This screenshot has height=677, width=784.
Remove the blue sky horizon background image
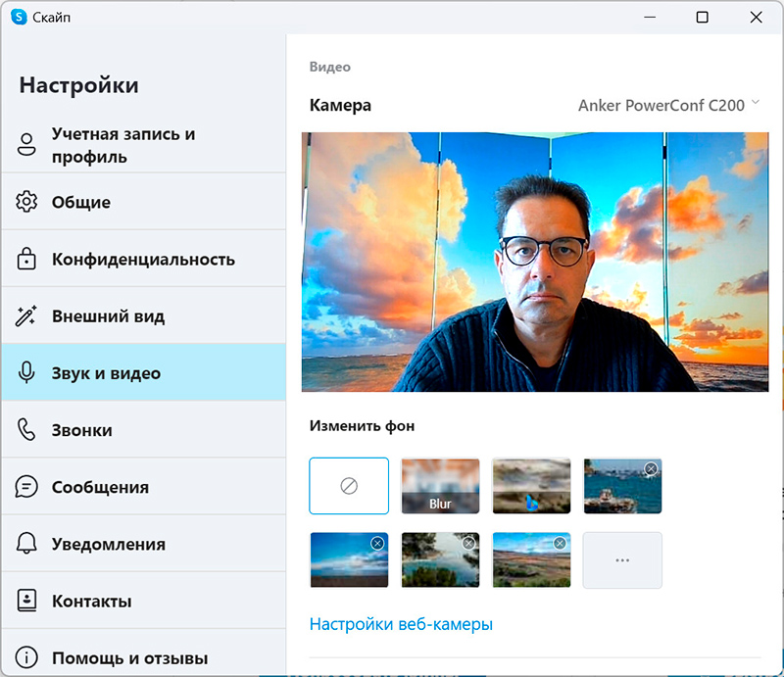377,543
